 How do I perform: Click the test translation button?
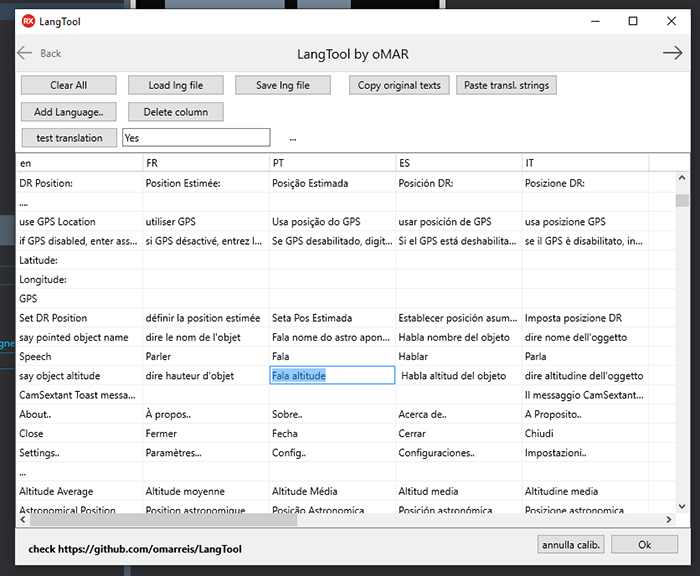tap(69, 138)
